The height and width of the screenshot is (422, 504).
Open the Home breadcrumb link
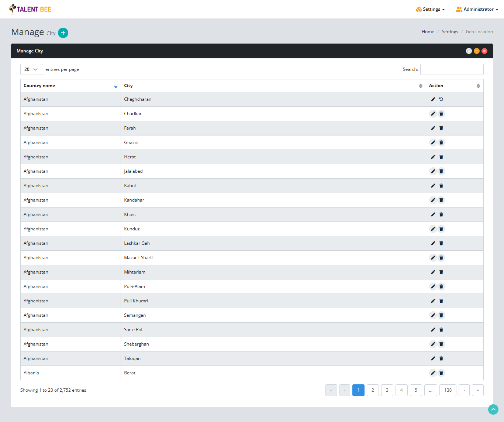pyautogui.click(x=428, y=31)
